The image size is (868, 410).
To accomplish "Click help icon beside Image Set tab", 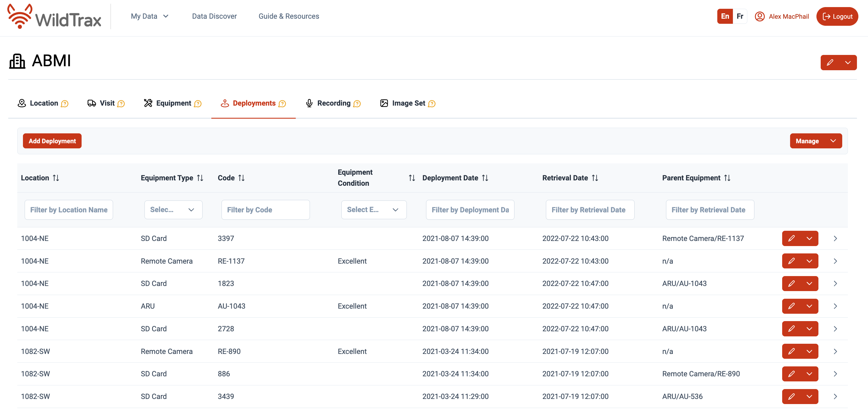I will click(432, 104).
